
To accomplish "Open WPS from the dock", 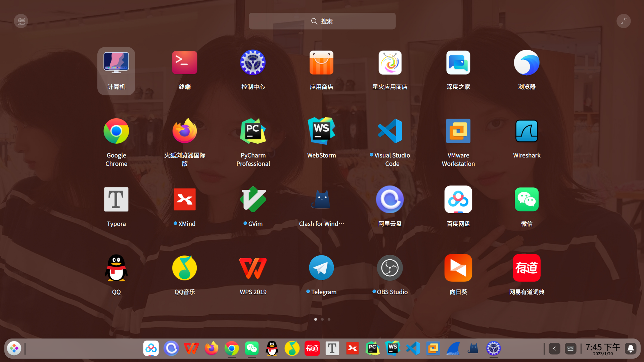I will [x=191, y=349].
